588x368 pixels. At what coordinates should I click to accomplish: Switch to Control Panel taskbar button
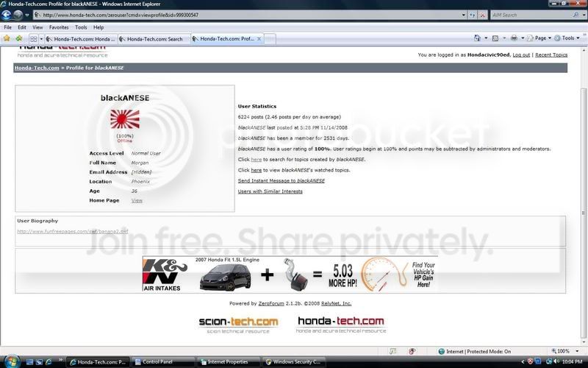pyautogui.click(x=162, y=362)
